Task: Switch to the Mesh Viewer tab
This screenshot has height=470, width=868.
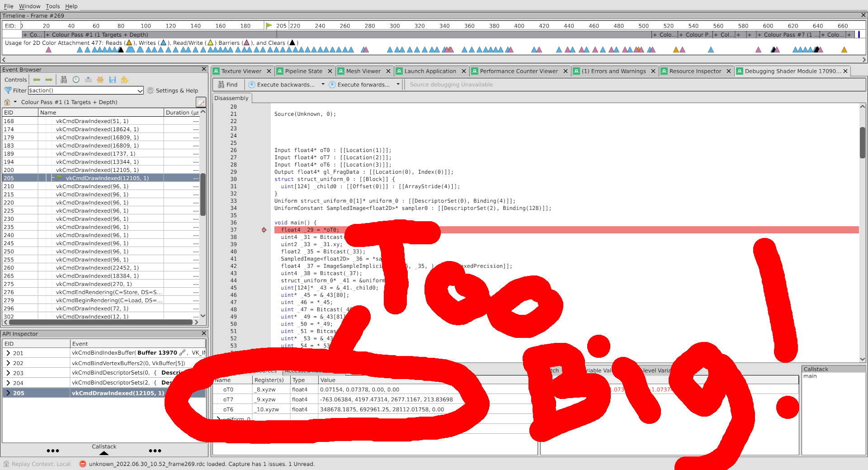Action: pyautogui.click(x=363, y=71)
